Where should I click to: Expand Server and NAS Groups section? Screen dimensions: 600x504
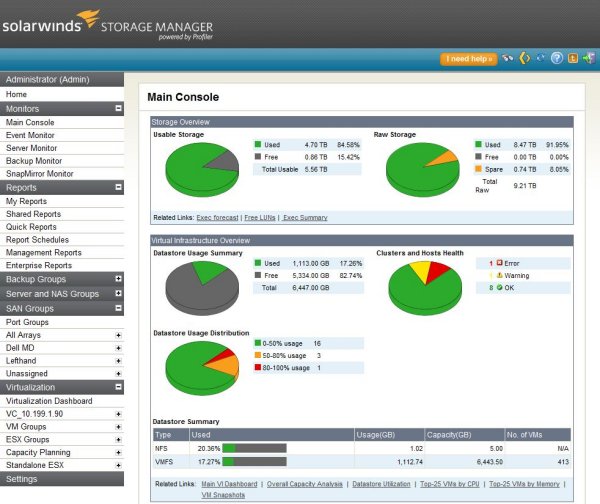click(119, 293)
